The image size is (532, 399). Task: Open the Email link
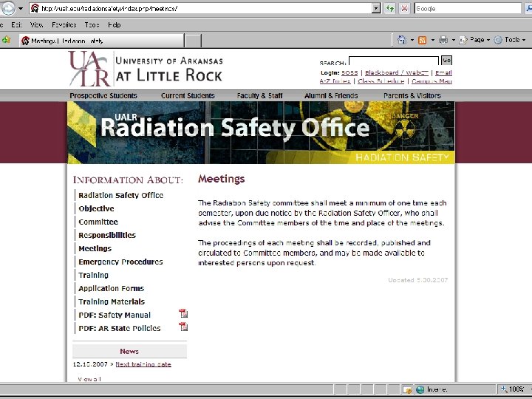pyautogui.click(x=443, y=72)
